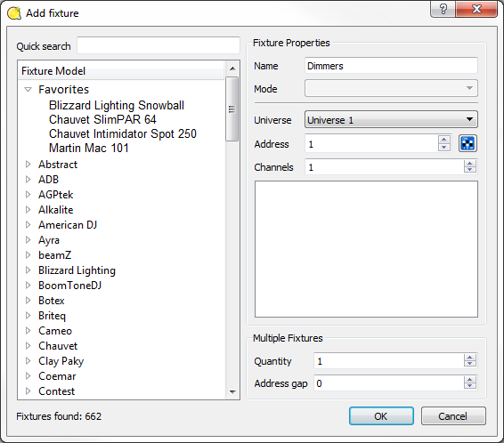Open the Universe dropdown
The width and height of the screenshot is (504, 443).
point(391,120)
